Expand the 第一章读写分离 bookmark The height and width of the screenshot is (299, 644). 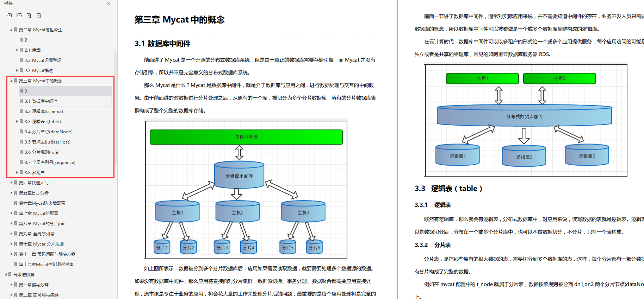11,285
